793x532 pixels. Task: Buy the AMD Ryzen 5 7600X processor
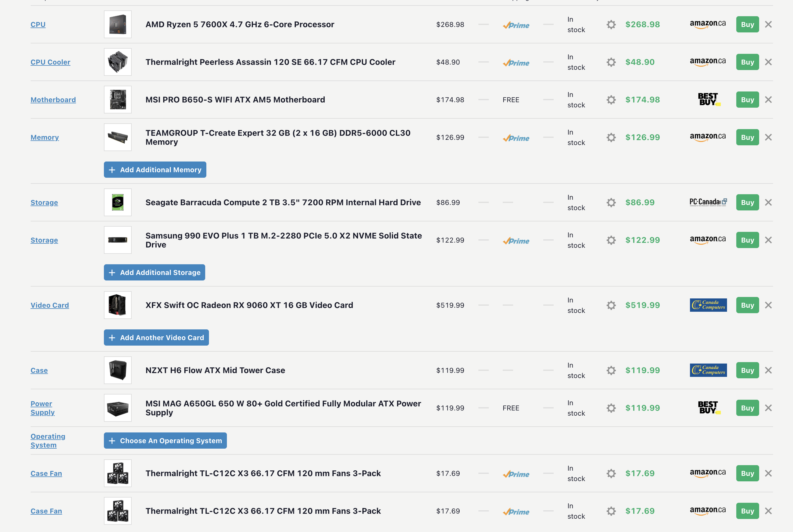(748, 24)
